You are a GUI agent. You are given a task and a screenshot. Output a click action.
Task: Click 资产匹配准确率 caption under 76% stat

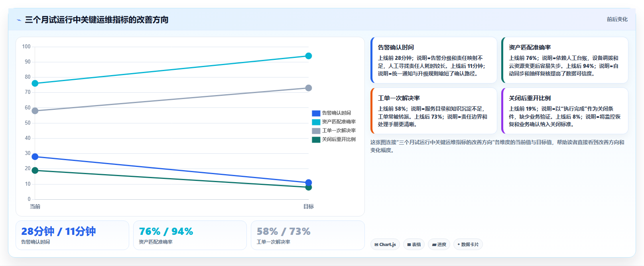tap(156, 242)
